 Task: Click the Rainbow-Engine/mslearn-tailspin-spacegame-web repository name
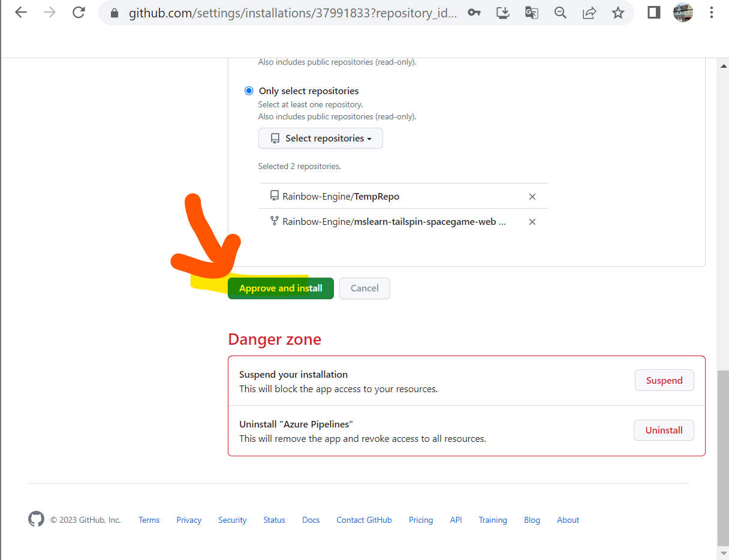click(394, 222)
